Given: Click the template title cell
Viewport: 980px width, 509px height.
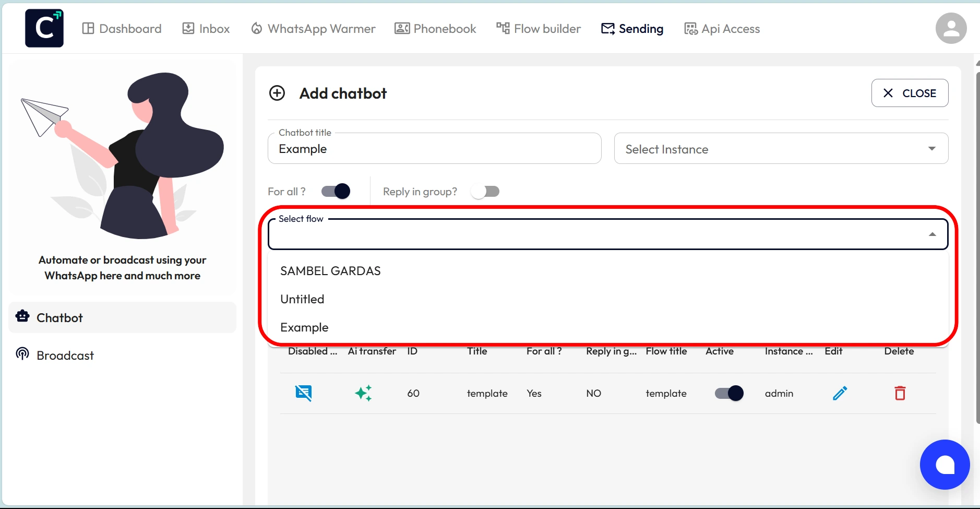Looking at the screenshot, I should click(487, 393).
